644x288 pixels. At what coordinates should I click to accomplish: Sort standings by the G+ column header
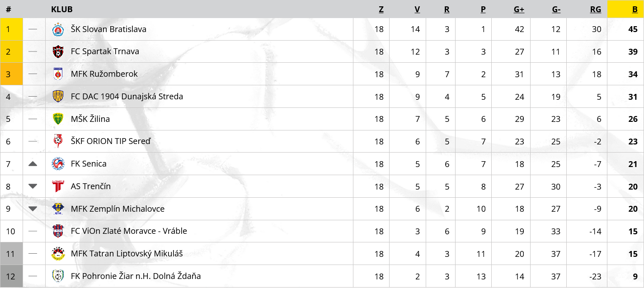click(519, 9)
